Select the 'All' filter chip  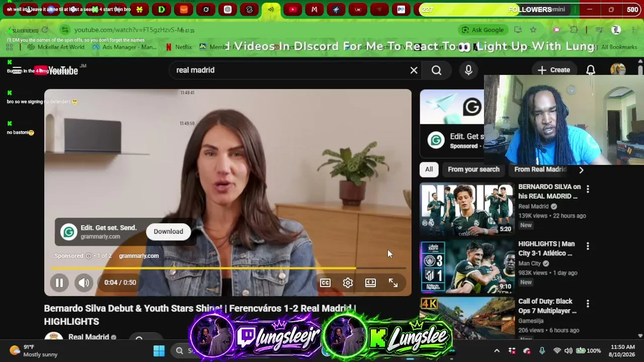tap(429, 169)
